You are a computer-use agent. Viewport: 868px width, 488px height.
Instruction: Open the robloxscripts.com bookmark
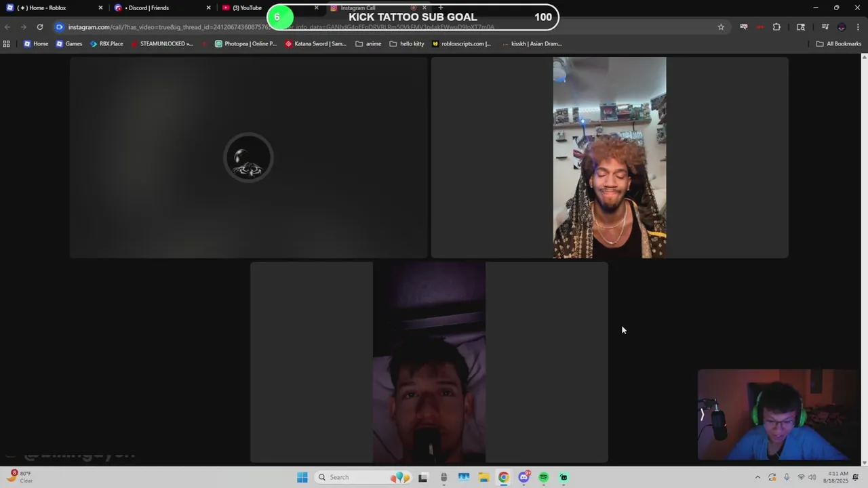click(461, 43)
